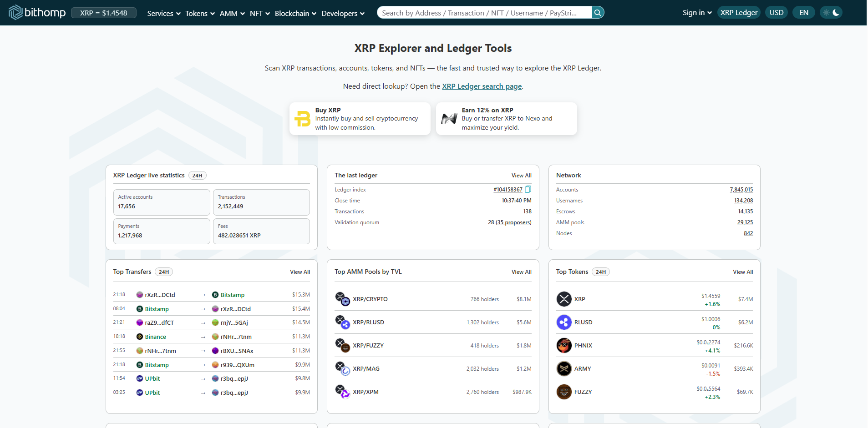Click the Active accounts statistic box
Image resolution: width=868 pixels, height=428 pixels.
(162, 202)
